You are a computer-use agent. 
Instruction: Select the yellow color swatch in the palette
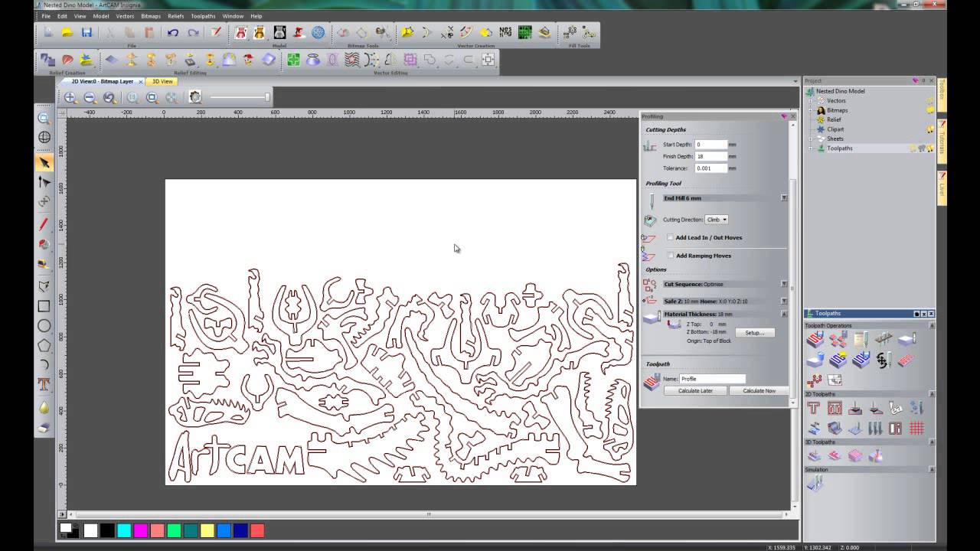pyautogui.click(x=207, y=530)
